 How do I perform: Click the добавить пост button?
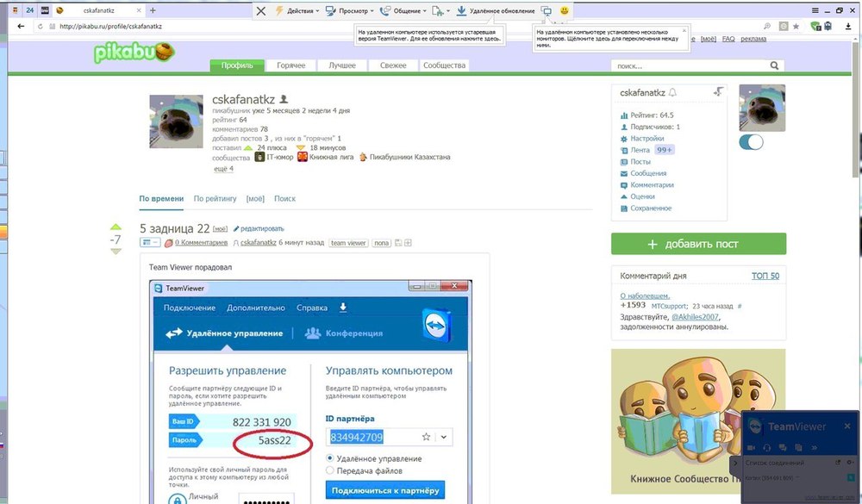pyautogui.click(x=698, y=244)
